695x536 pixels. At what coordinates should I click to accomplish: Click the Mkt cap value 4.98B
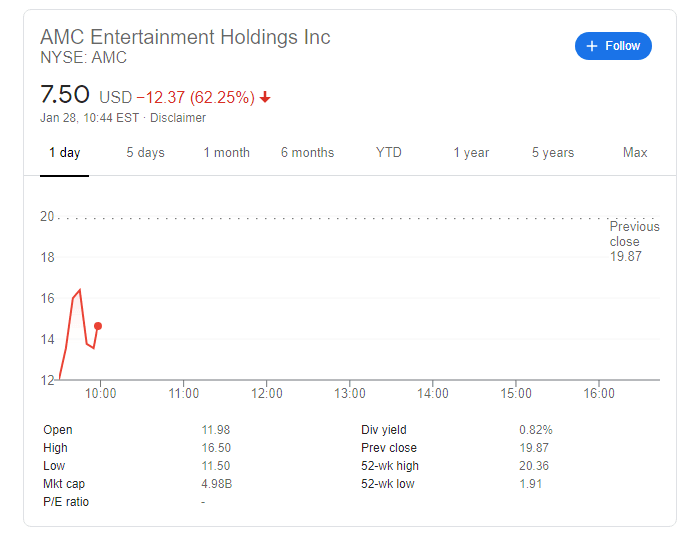click(x=217, y=484)
